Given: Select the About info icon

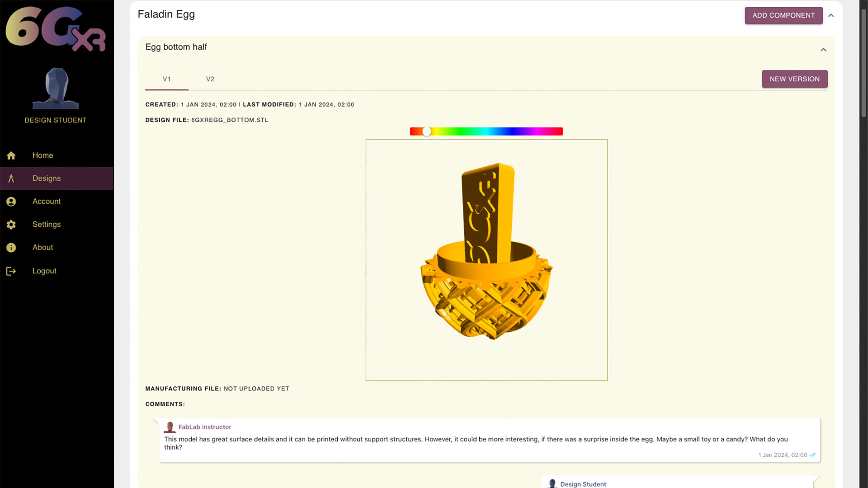Looking at the screenshot, I should [x=11, y=247].
